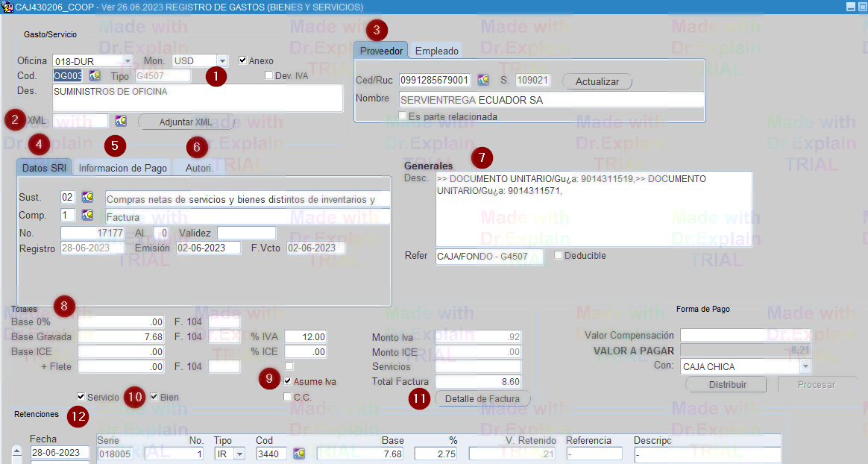Viewport: 868px width, 464px height.
Task: Click the Sust. list-of-values icon
Action: [x=88, y=198]
